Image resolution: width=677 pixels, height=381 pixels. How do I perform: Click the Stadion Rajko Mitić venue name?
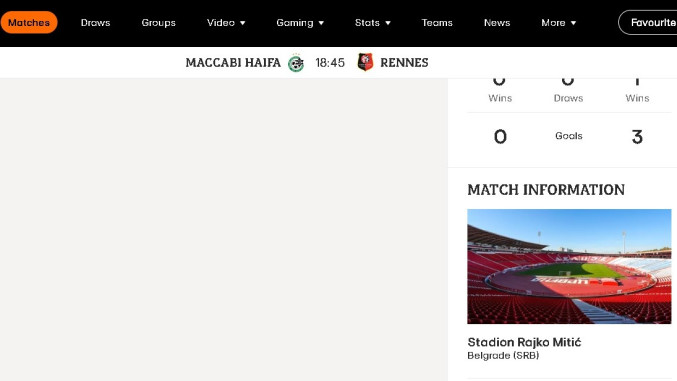(x=524, y=342)
